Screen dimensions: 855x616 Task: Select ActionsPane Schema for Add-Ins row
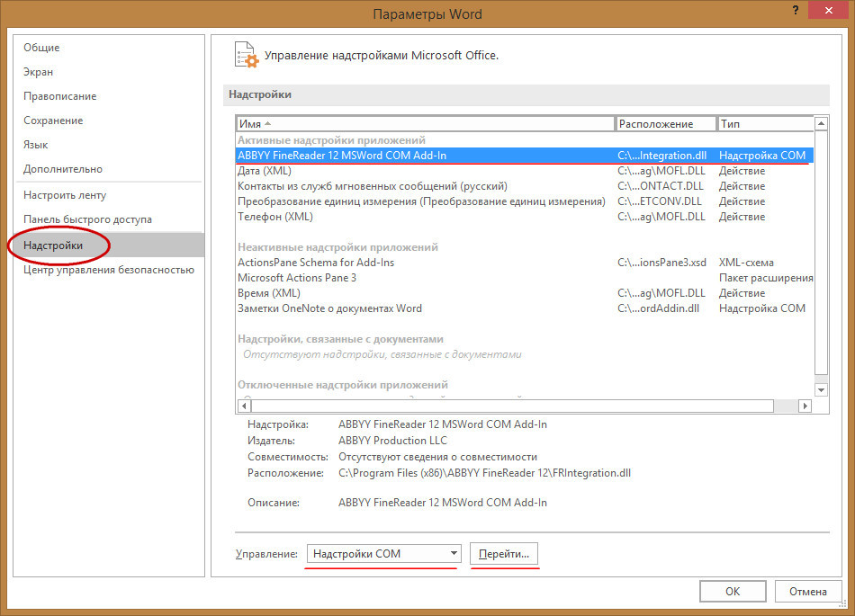[x=525, y=262]
